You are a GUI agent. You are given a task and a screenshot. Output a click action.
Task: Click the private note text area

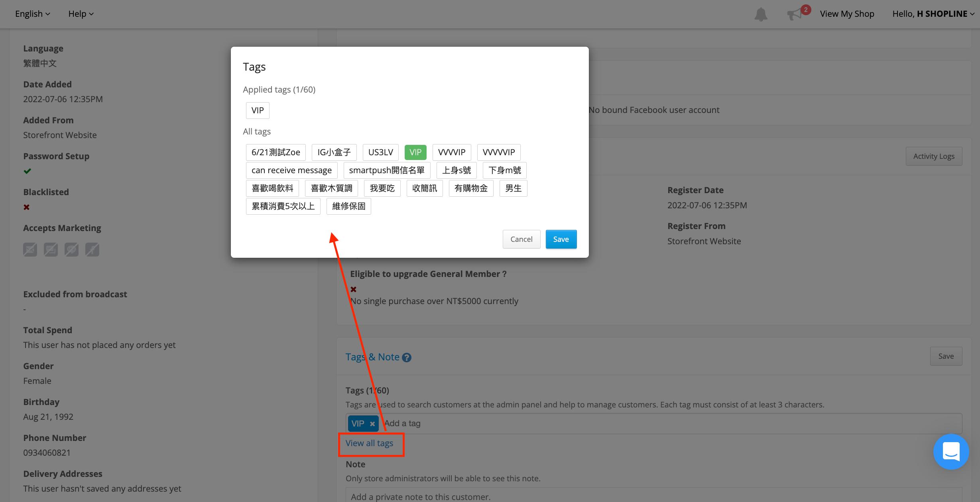654,496
